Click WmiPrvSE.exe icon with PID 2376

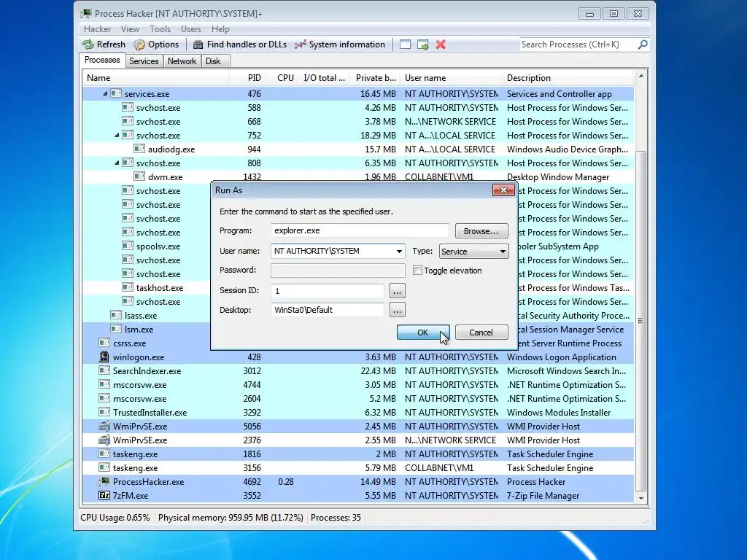(x=104, y=440)
